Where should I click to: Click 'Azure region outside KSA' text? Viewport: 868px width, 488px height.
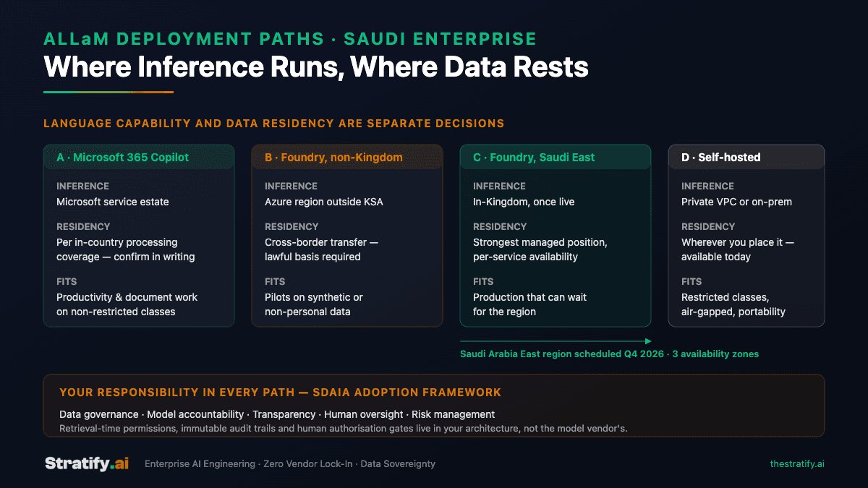(324, 202)
